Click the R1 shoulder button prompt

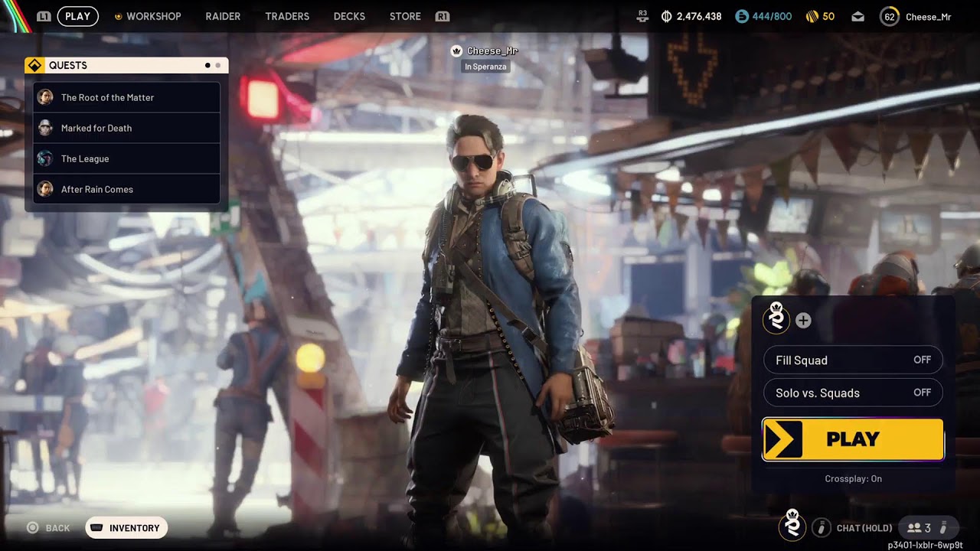coord(442,16)
